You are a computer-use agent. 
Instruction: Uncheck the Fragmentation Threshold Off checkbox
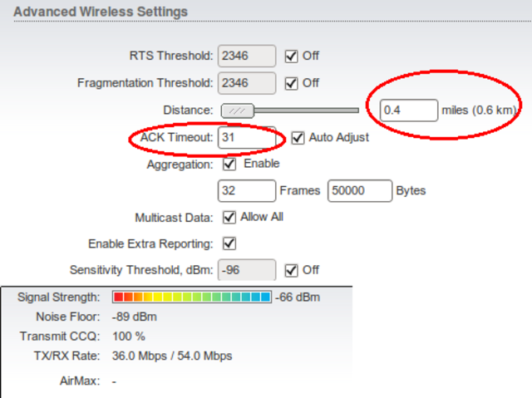click(x=291, y=83)
